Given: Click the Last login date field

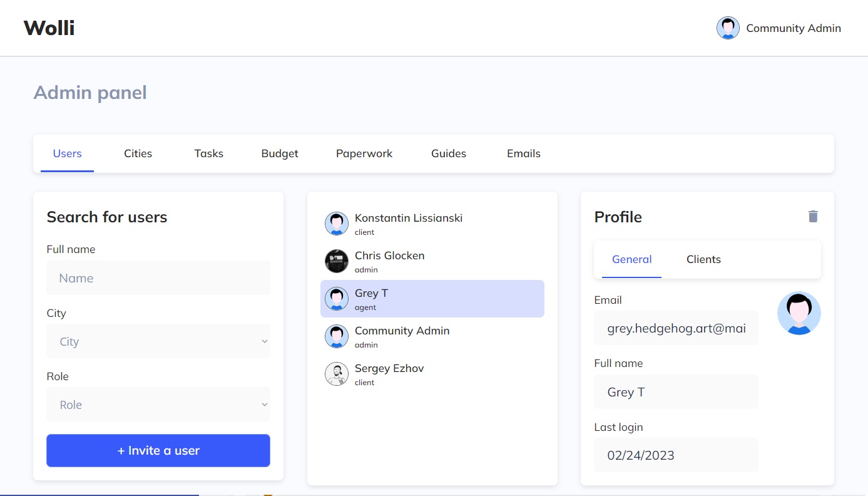Looking at the screenshot, I should (676, 455).
